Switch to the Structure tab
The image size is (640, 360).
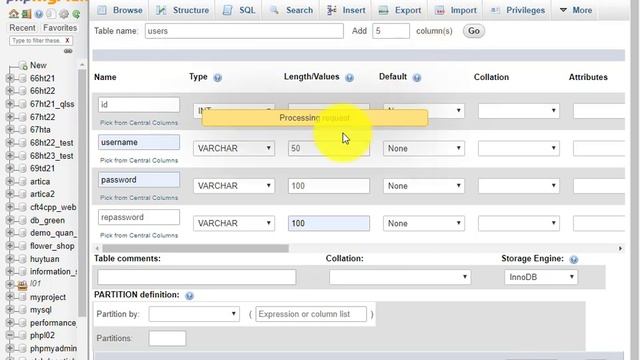[x=182, y=10]
